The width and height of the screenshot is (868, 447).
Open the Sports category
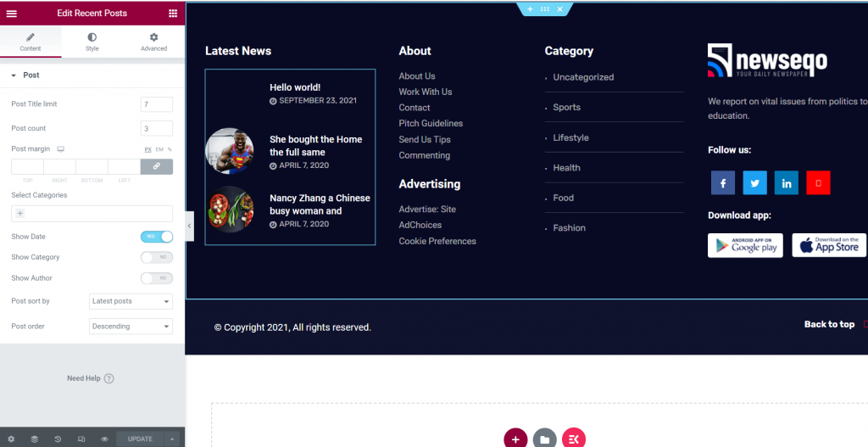566,108
